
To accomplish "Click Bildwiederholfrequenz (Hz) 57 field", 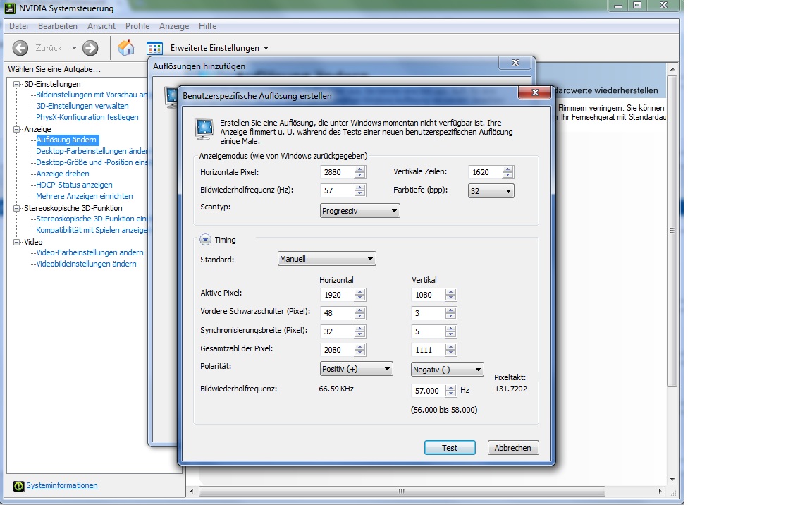I will coord(337,190).
